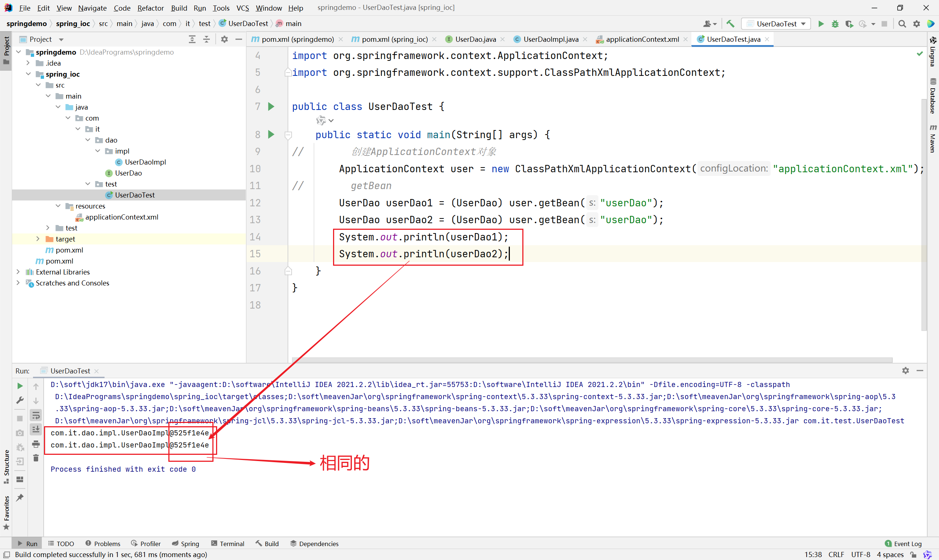Open the UserDaoTest run configuration dropdown
This screenshot has height=560, width=939.
click(777, 24)
